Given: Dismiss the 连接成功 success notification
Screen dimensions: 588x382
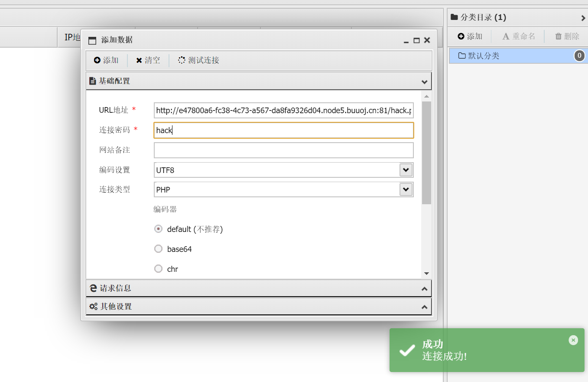Looking at the screenshot, I should 573,340.
